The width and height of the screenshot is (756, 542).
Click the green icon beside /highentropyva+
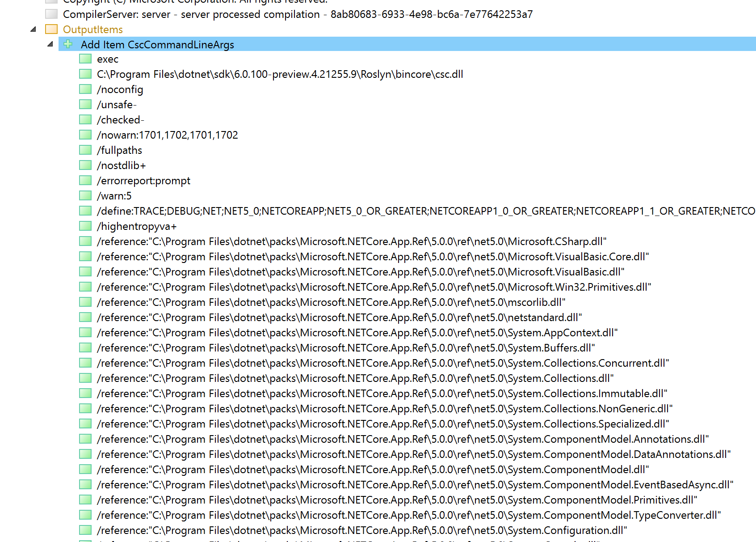point(85,226)
